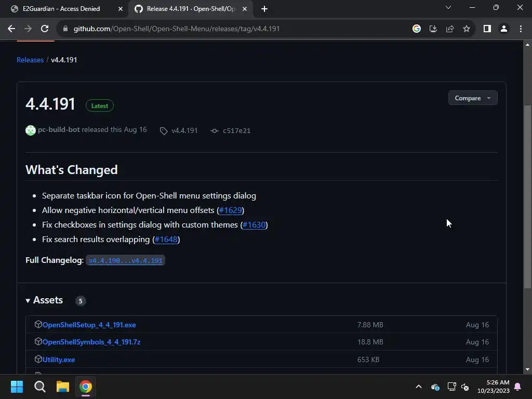
Task: Download OpenShellSymbols_4_4_191.7z
Action: 91,342
